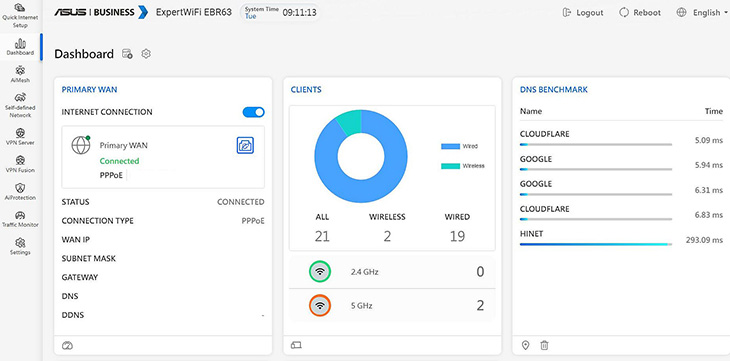This screenshot has width=730, height=361.
Task: Click the GATEWAY row label
Action: click(80, 277)
